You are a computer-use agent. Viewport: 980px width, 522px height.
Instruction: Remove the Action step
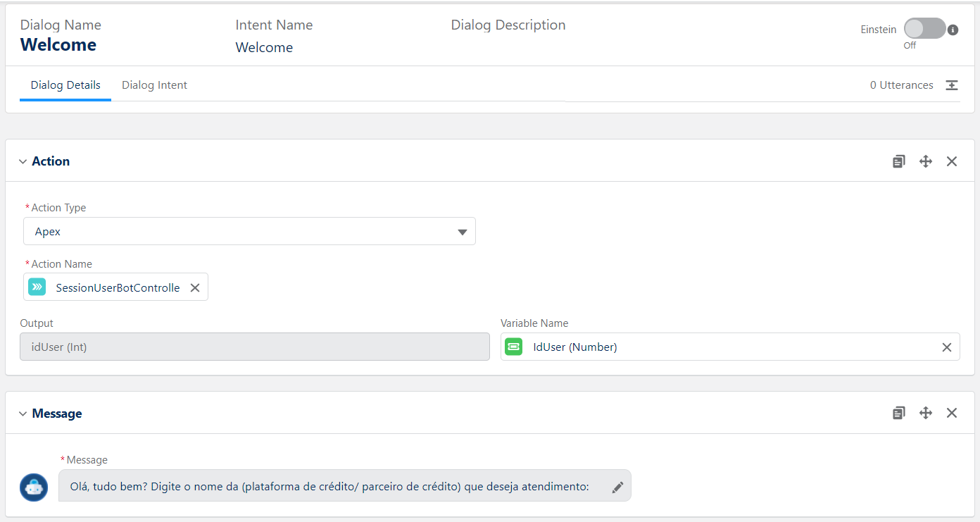952,161
